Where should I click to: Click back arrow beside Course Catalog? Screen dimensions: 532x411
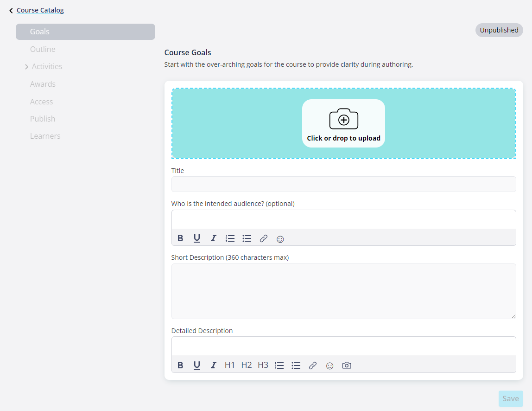[x=11, y=11]
